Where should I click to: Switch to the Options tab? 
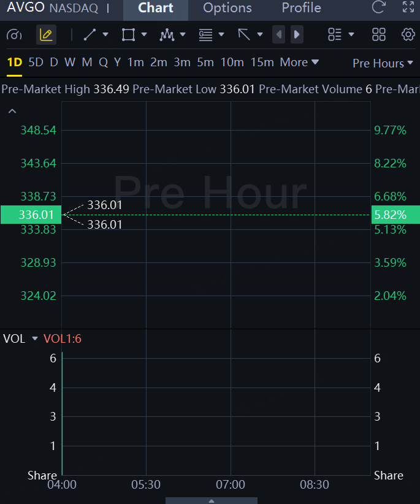(x=227, y=9)
